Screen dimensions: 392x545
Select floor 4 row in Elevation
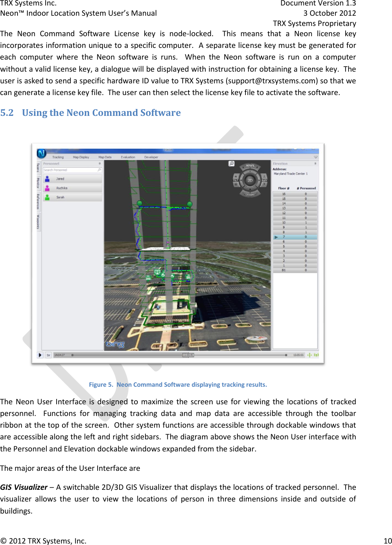point(295,251)
